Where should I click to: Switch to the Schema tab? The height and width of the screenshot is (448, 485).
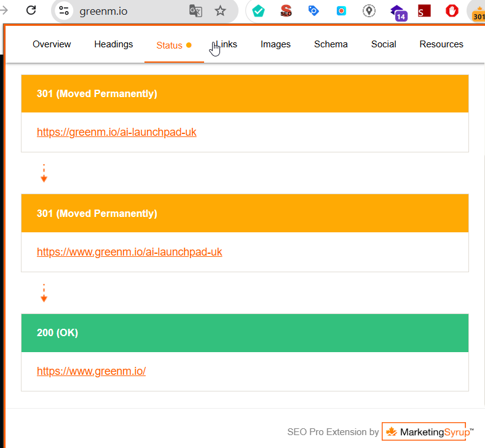(x=331, y=44)
